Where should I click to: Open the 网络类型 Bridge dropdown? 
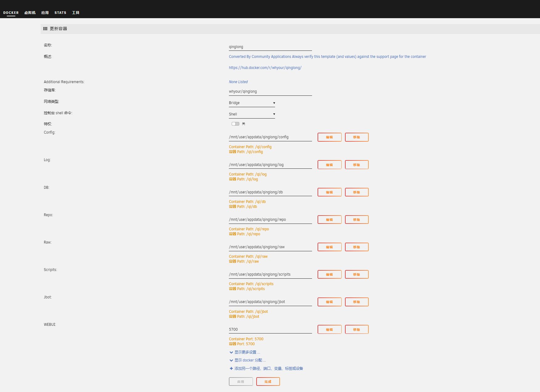pos(252,103)
